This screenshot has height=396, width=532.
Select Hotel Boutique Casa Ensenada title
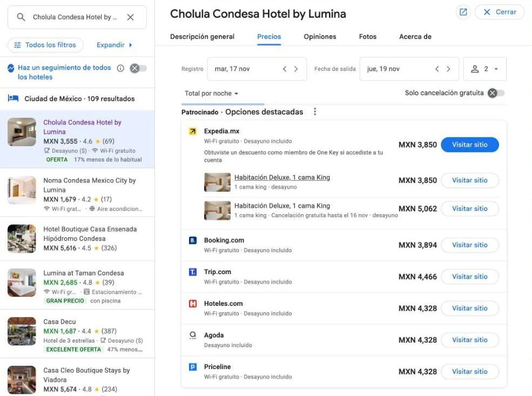[x=90, y=234]
